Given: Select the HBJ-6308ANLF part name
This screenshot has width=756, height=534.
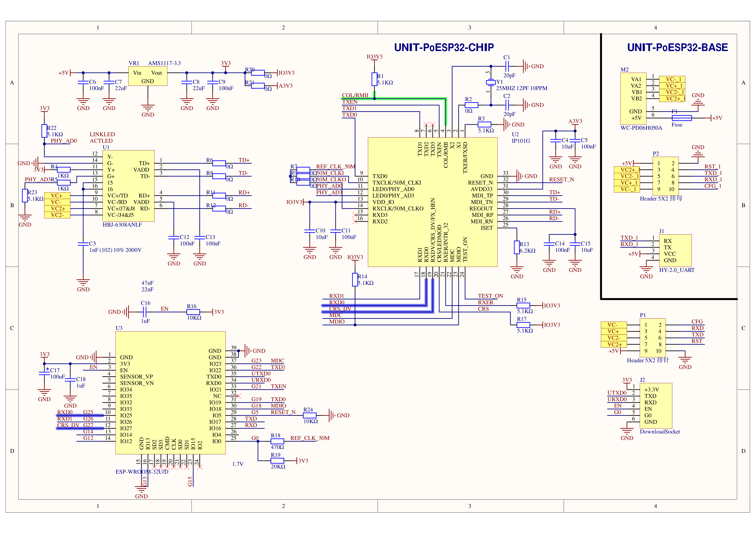Looking at the screenshot, I should 122,225.
